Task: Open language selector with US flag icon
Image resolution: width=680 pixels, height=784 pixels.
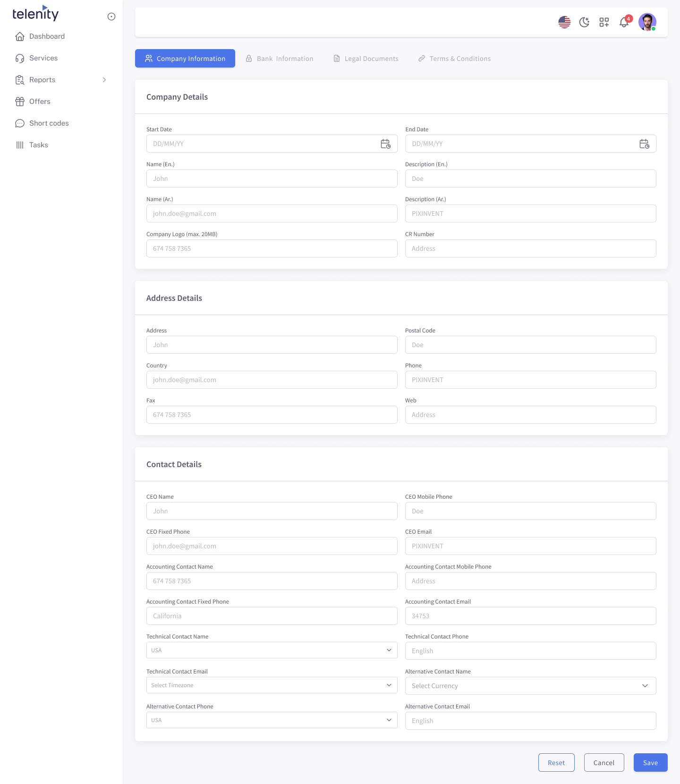Action: (564, 22)
